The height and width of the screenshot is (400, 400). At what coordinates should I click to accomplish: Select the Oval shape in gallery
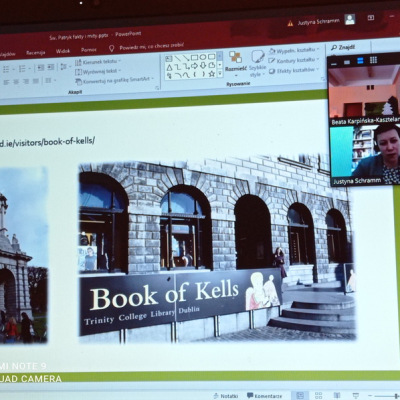pos(203,57)
